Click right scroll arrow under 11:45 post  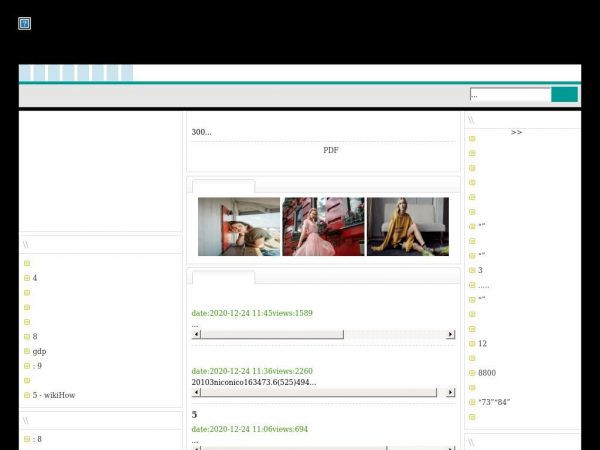point(451,334)
